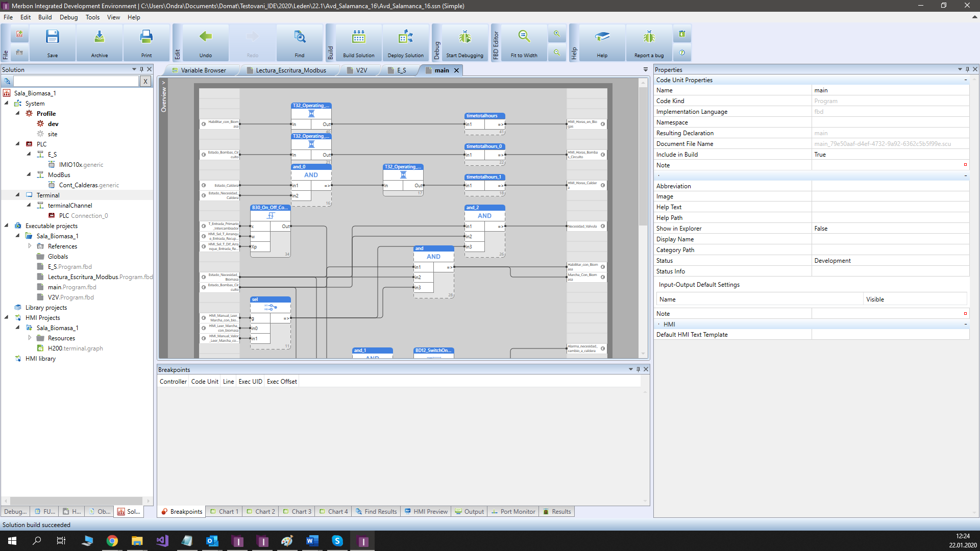Viewport: 980px width, 551px height.
Task: Collapse the terminalChannel tree node
Action: coord(29,205)
